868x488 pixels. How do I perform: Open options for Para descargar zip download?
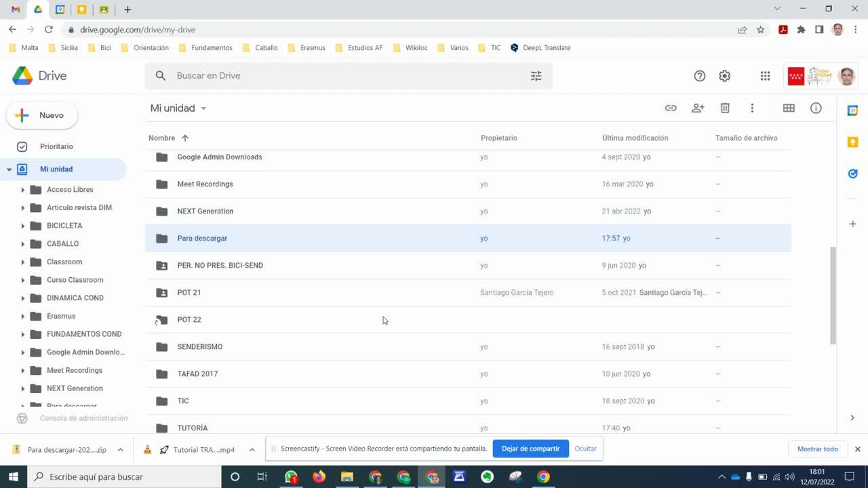coord(120,449)
